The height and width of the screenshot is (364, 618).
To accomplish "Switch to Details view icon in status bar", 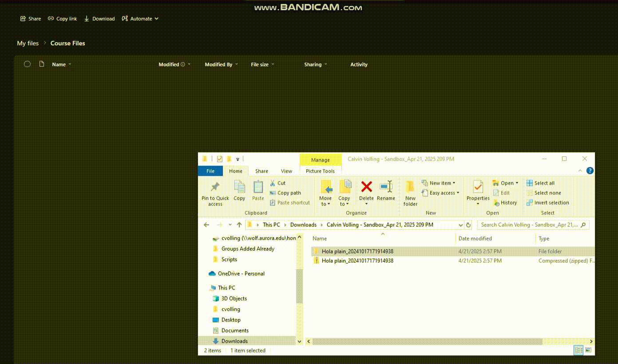I will [x=579, y=350].
